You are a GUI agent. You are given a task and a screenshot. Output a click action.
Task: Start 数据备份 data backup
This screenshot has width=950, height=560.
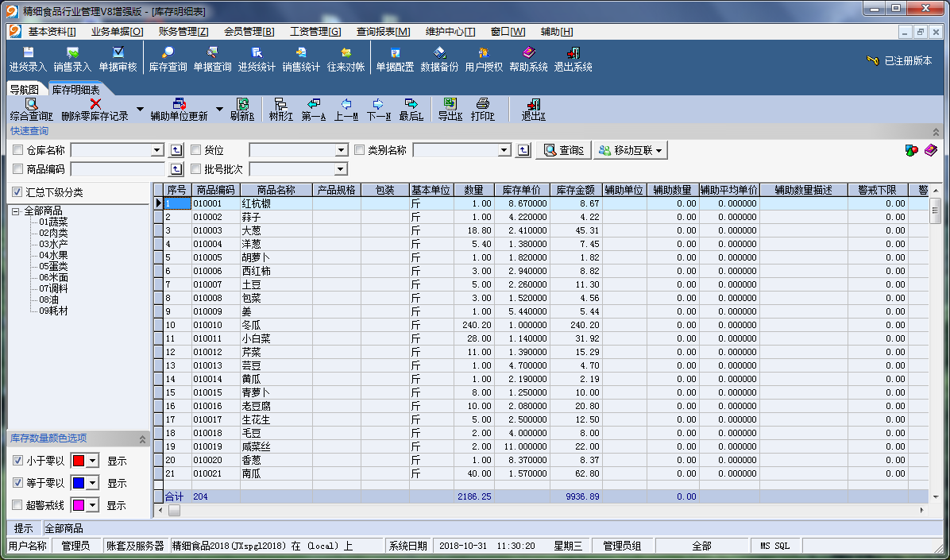[439, 60]
